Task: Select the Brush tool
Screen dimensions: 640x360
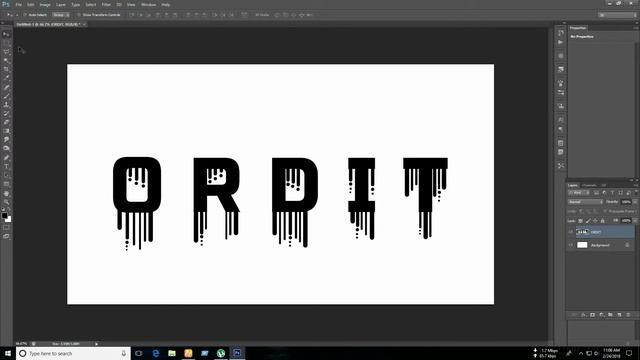Action: (6, 96)
